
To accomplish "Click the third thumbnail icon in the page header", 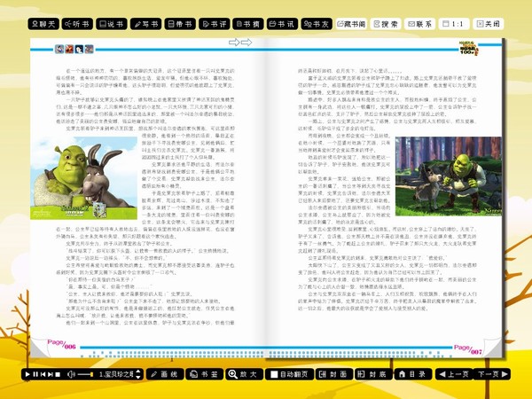I will pos(79,49).
